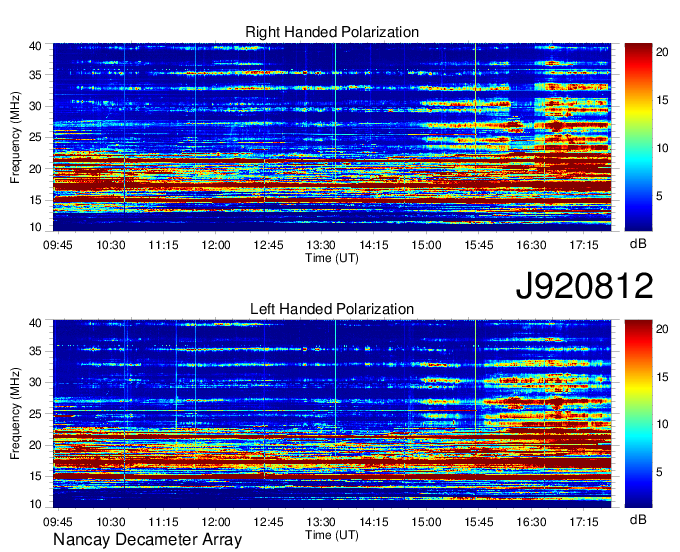Click 09:45 tick on the Right Handed time axis
Screen dimensions: 680x552
(x=58, y=245)
